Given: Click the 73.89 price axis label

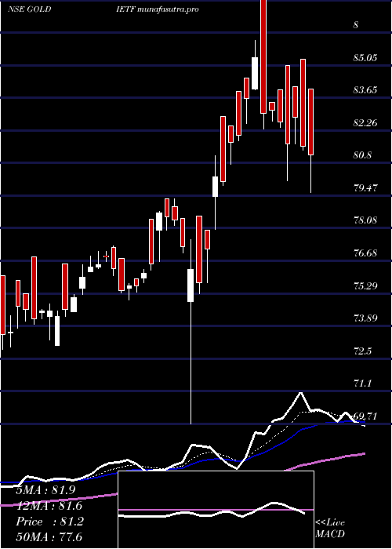Looking at the screenshot, I should (x=365, y=318).
